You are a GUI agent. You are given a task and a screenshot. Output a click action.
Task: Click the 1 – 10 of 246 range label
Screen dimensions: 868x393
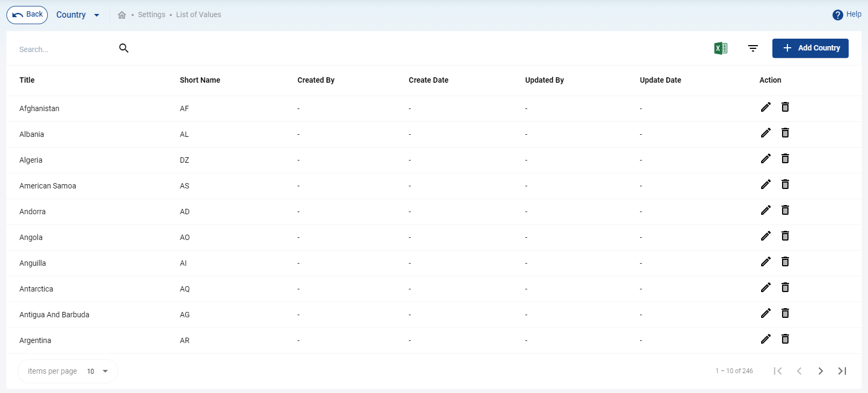click(734, 371)
